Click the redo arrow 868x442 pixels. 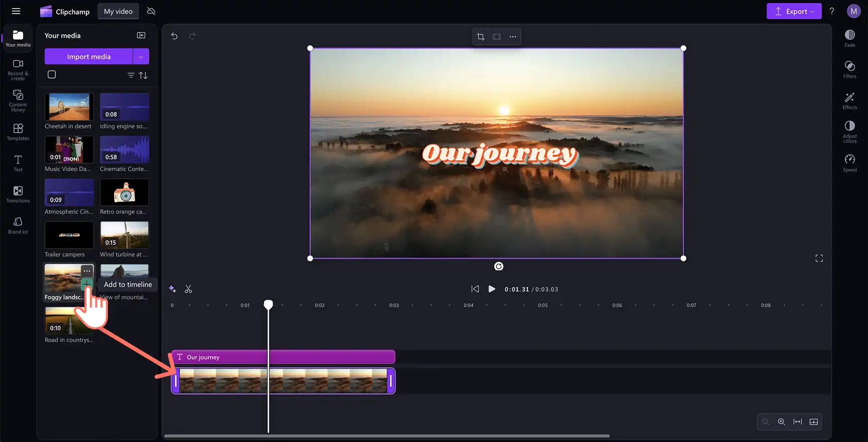coord(192,36)
